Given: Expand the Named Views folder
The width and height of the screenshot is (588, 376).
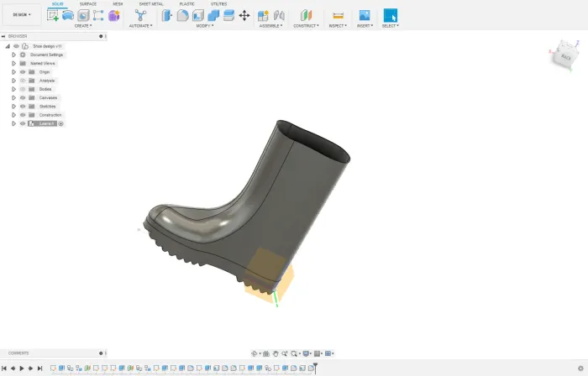Looking at the screenshot, I should [x=14, y=63].
